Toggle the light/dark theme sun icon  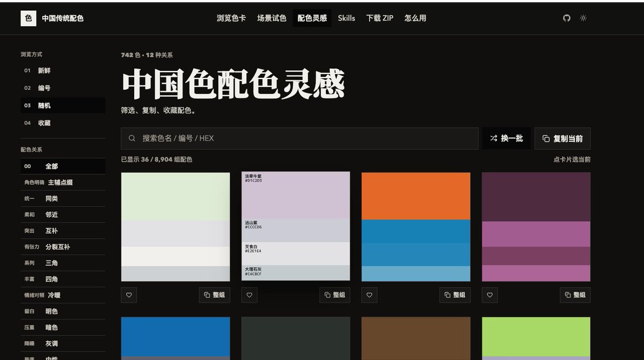(x=583, y=18)
